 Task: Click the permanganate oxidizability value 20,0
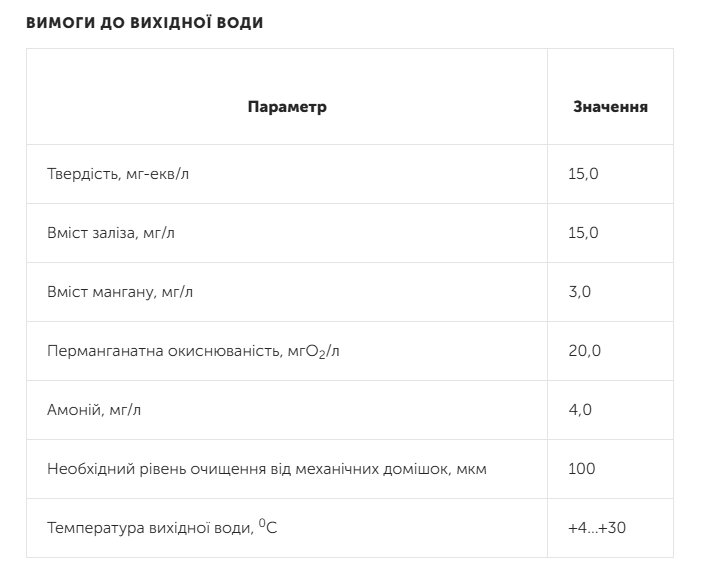584,351
